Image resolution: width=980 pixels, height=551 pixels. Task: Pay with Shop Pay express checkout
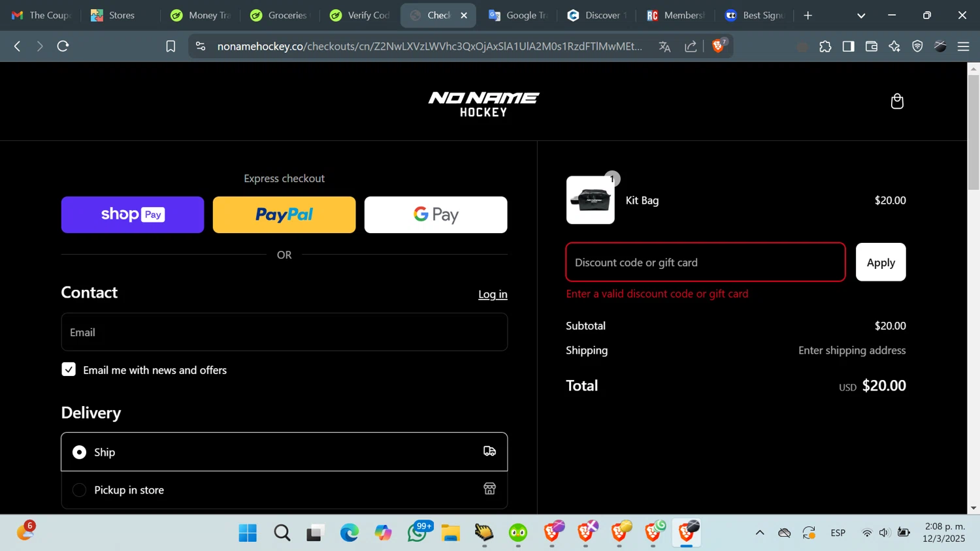tap(133, 215)
